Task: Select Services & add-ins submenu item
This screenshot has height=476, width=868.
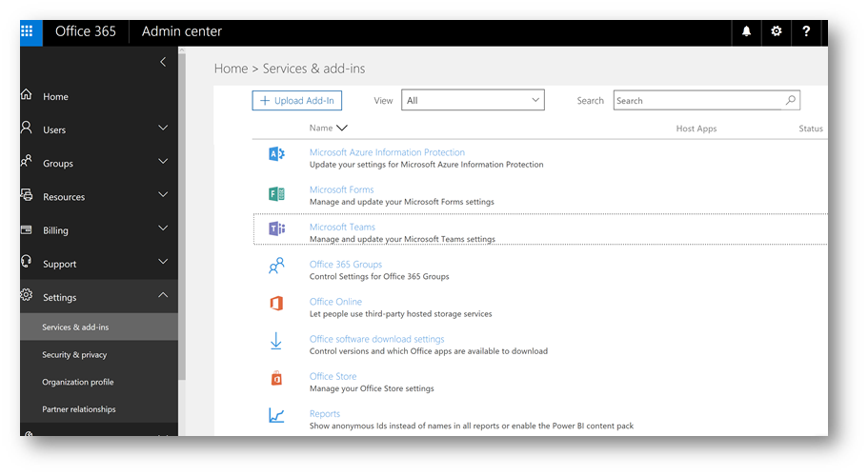Action: [99, 327]
